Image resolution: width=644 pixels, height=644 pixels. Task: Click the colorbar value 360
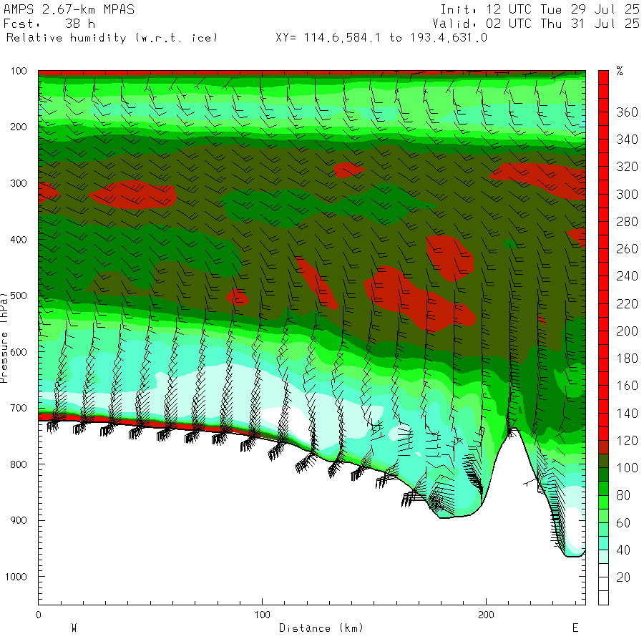coord(627,112)
